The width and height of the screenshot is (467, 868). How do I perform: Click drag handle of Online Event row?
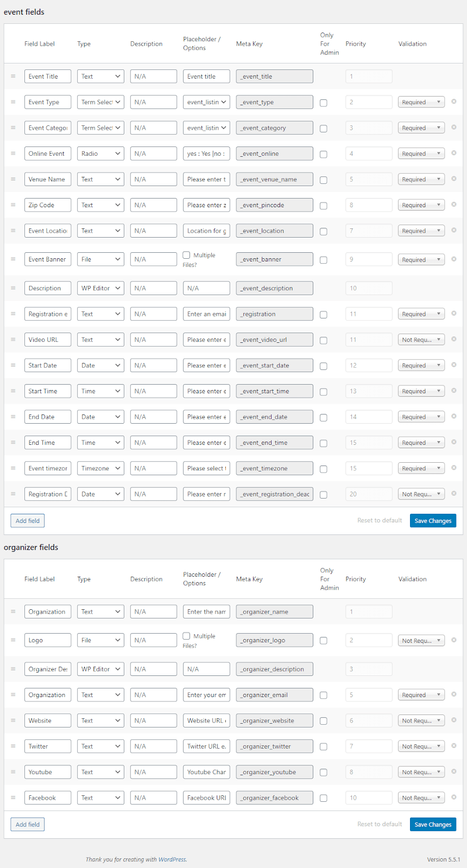coord(13,154)
